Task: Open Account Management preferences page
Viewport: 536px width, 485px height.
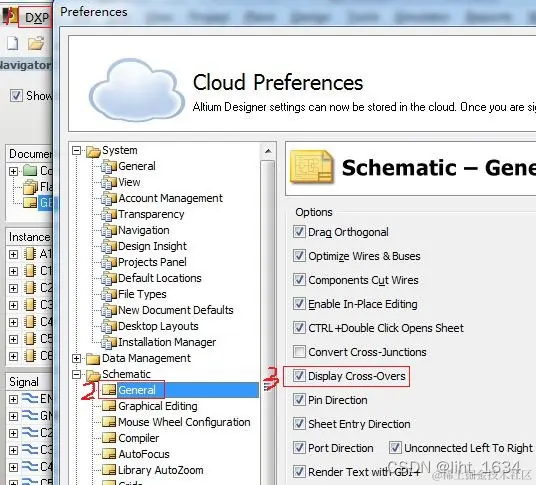Action: pos(170,198)
